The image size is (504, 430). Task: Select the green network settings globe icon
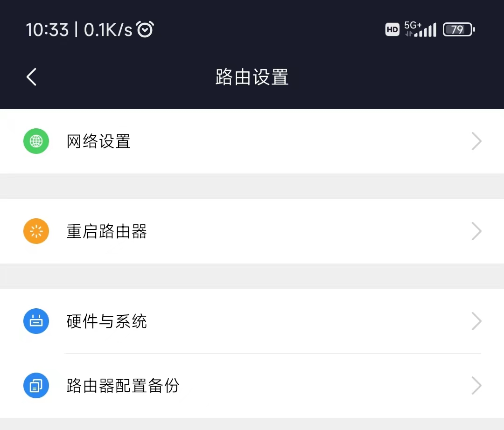click(x=36, y=141)
